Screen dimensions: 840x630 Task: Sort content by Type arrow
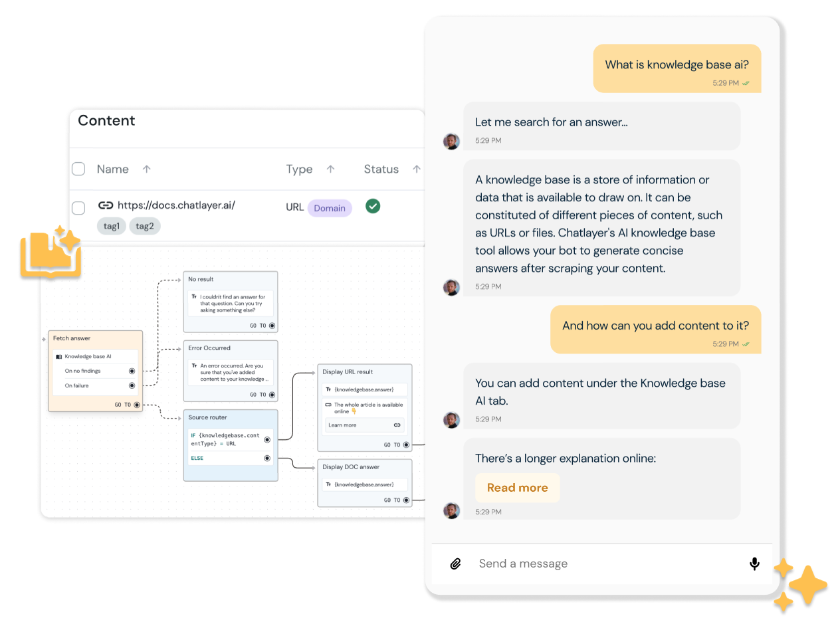[330, 169]
